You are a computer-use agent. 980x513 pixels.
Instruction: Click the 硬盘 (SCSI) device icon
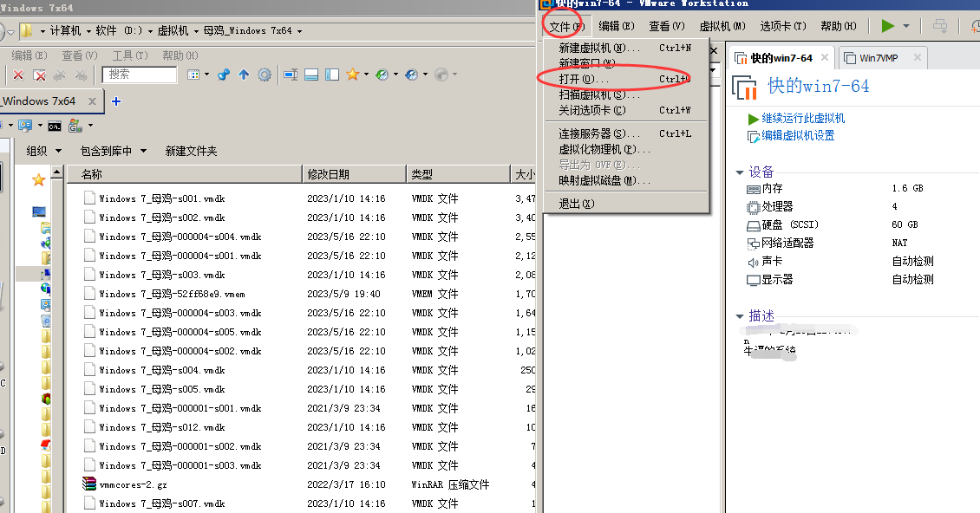pyautogui.click(x=753, y=225)
